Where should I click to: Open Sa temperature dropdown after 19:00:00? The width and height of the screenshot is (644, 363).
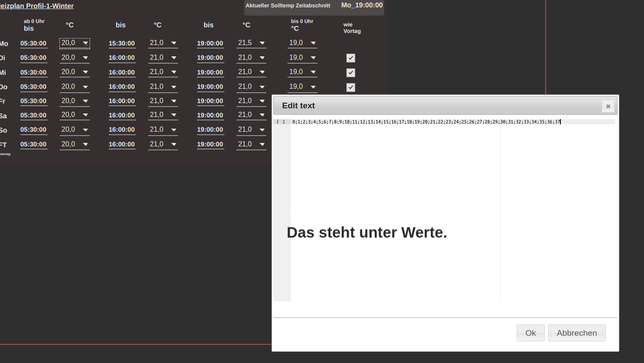251,115
